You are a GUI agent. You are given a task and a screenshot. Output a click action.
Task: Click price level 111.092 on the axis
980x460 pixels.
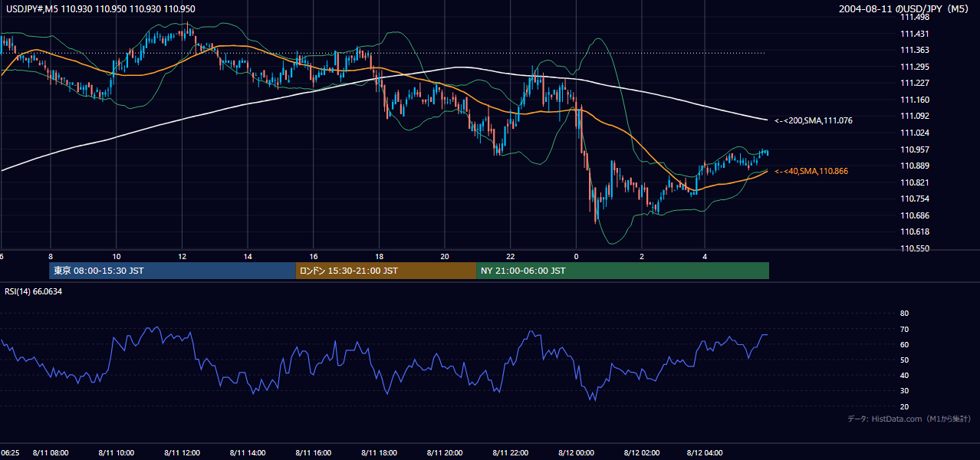click(x=914, y=116)
